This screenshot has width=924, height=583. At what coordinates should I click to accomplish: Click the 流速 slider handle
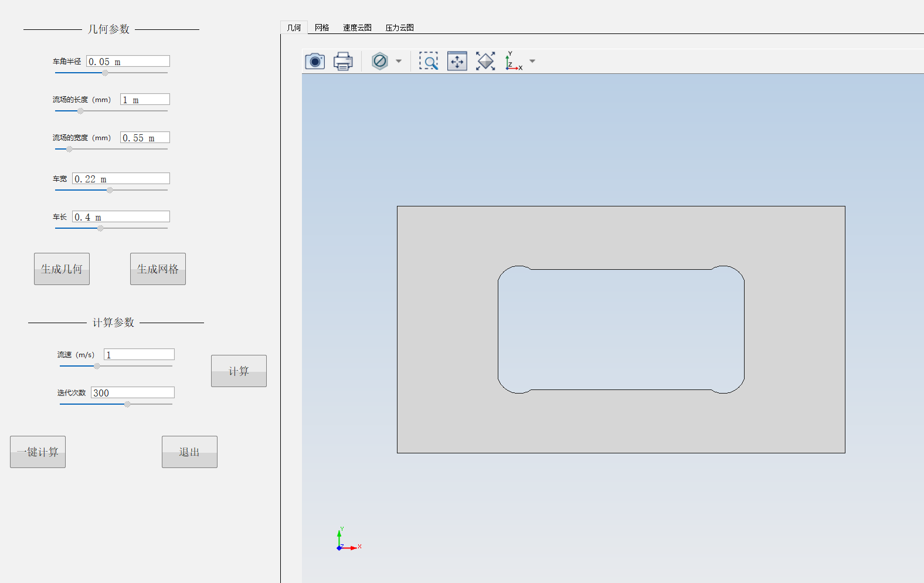pos(97,366)
